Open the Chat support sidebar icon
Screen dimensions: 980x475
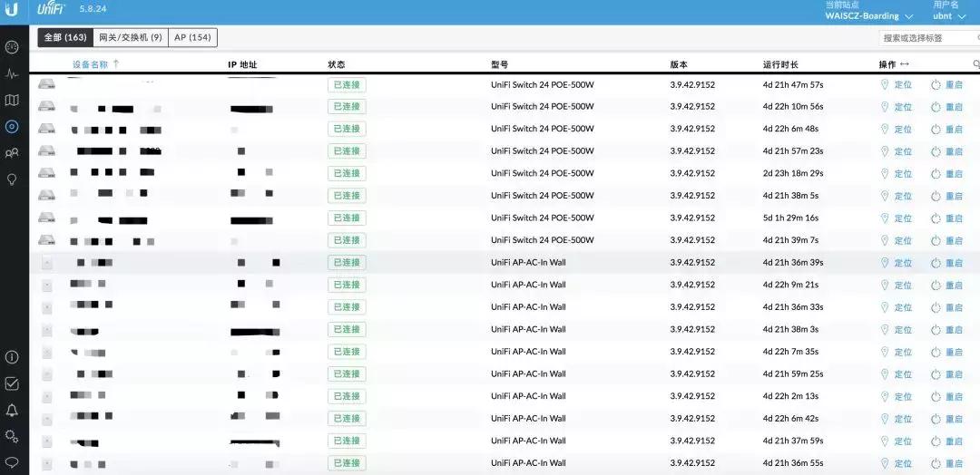(x=12, y=462)
